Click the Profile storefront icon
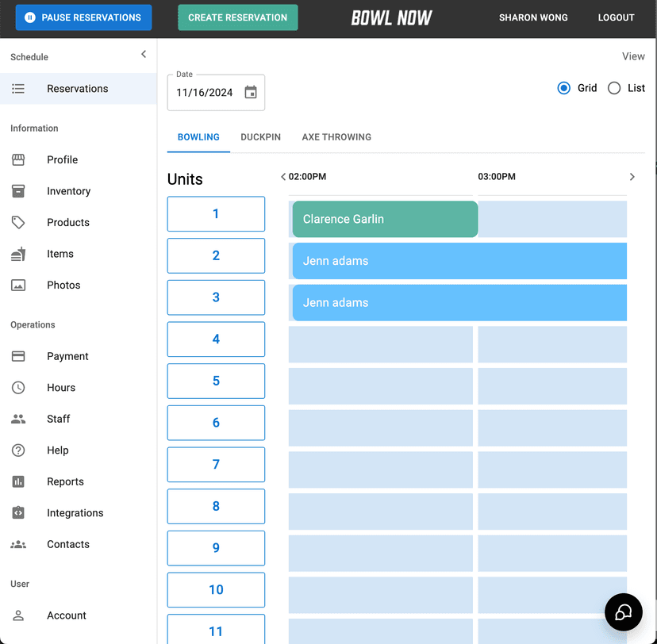Screen dimensions: 657x644 point(18,159)
